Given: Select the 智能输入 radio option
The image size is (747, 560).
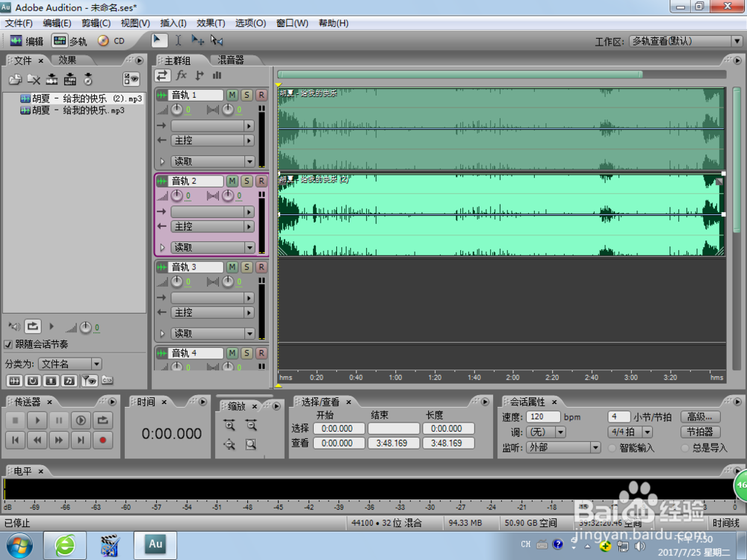Looking at the screenshot, I should pos(613,447).
